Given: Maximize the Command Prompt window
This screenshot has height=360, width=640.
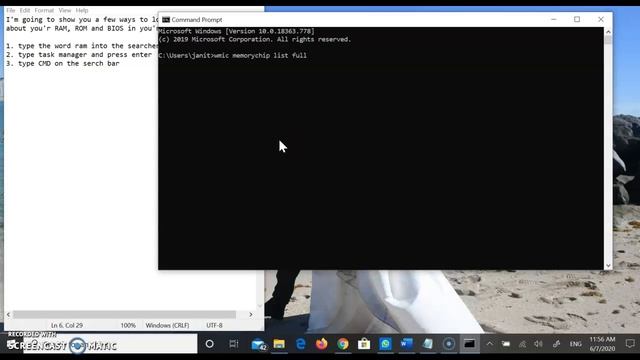Looking at the screenshot, I should coord(577,19).
